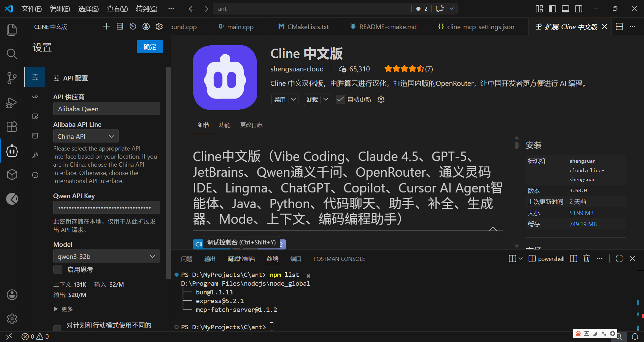644x342 pixels.
Task: Open the Extensions view in the activity bar
Action: pyautogui.click(x=12, y=126)
